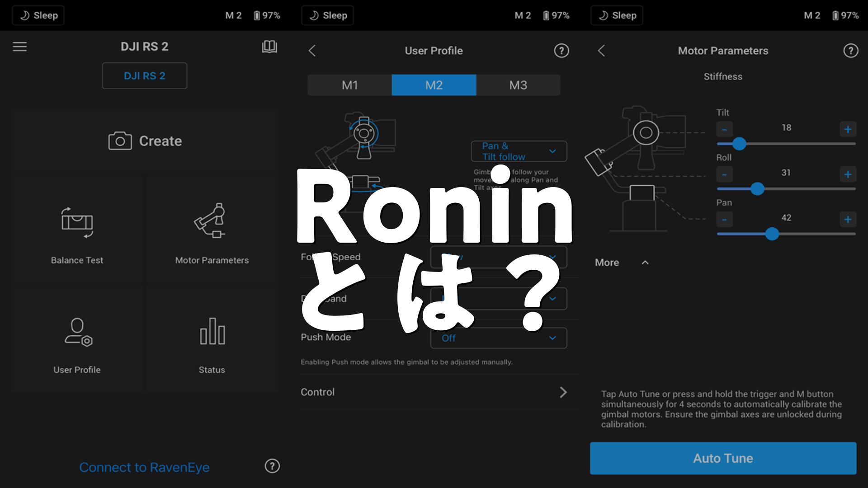
Task: Decrease Roll stiffness with minus button
Action: [724, 174]
